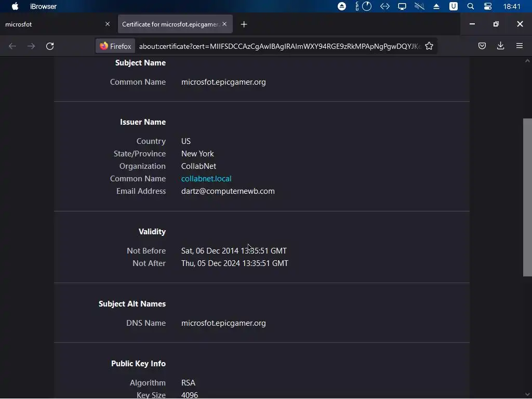Click the muted sound icon in menu bar

click(419, 6)
